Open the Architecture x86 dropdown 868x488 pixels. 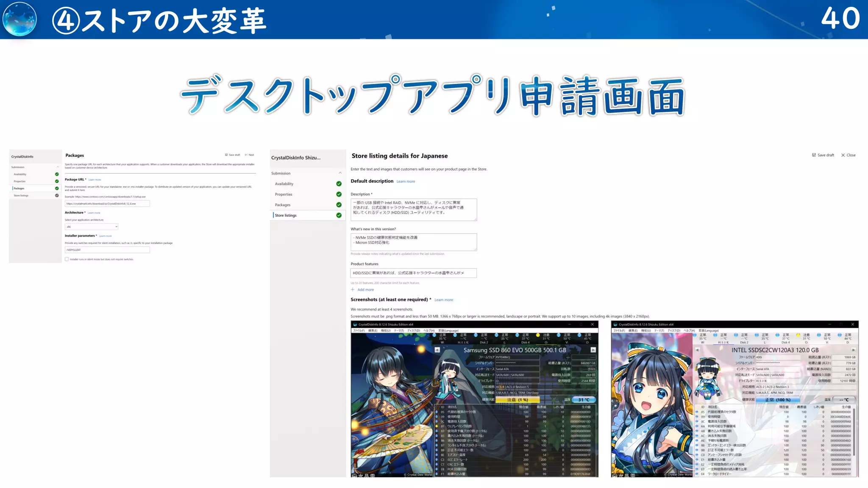91,227
